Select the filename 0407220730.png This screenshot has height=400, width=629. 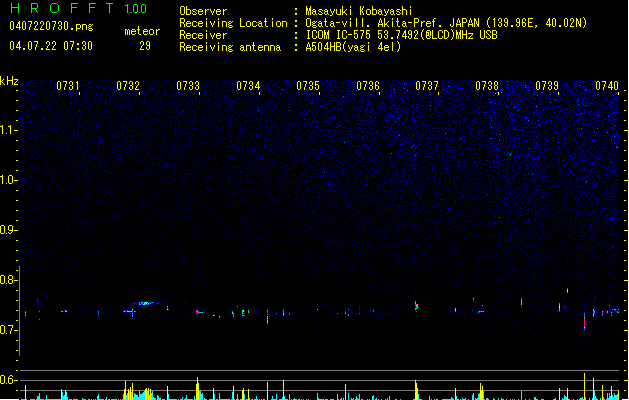click(51, 26)
